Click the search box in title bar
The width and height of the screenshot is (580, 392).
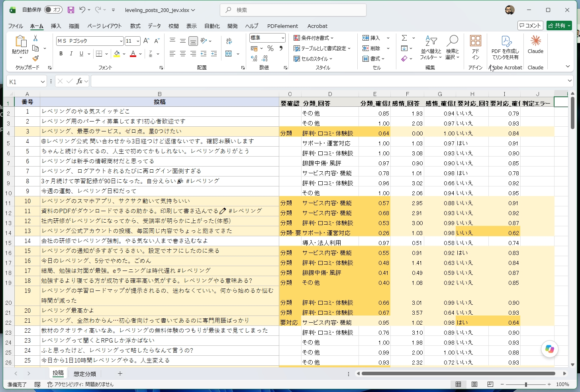click(293, 10)
